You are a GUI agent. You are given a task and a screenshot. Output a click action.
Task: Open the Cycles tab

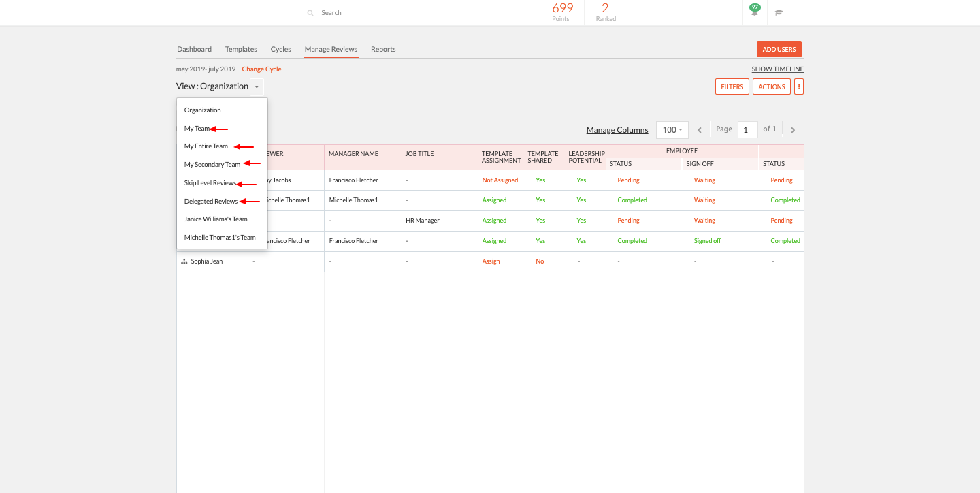pyautogui.click(x=280, y=49)
